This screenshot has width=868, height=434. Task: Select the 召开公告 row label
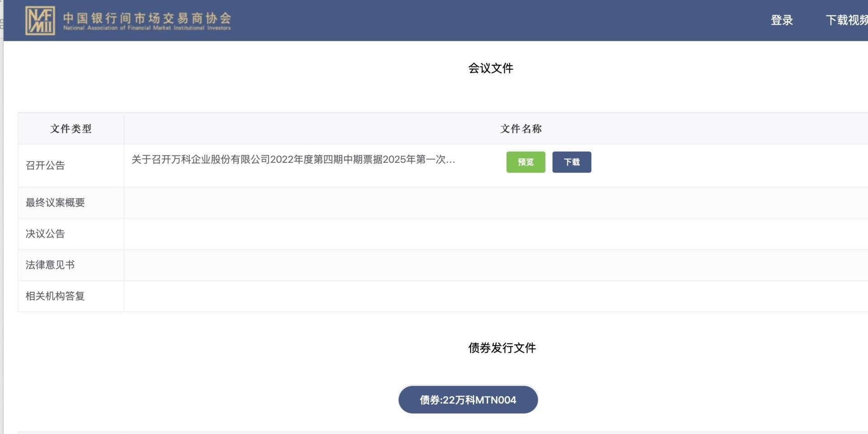click(x=45, y=166)
